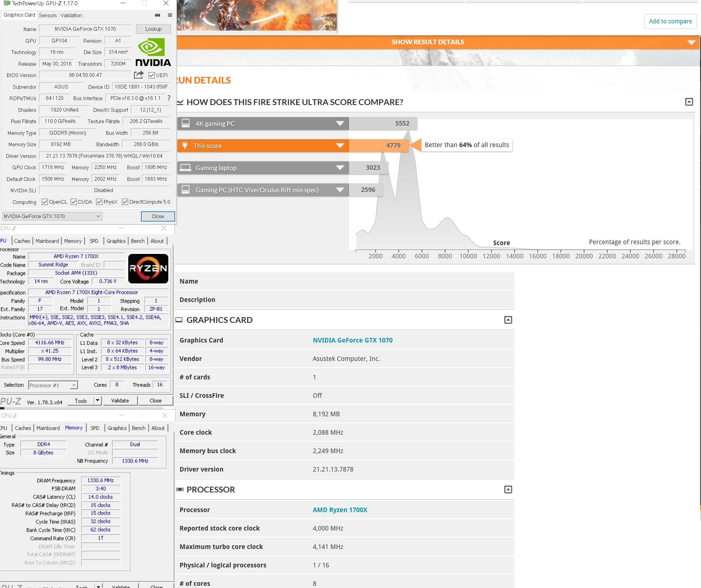Open Mainboard tab in upper CPU-Z window
Screen dimensions: 701x588
point(47,241)
